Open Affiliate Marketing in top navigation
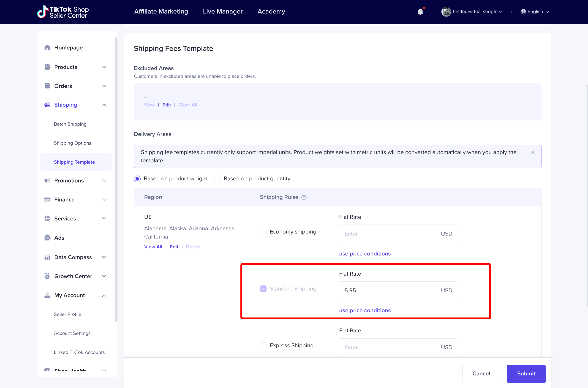Viewport: 588px width, 388px height. click(161, 12)
